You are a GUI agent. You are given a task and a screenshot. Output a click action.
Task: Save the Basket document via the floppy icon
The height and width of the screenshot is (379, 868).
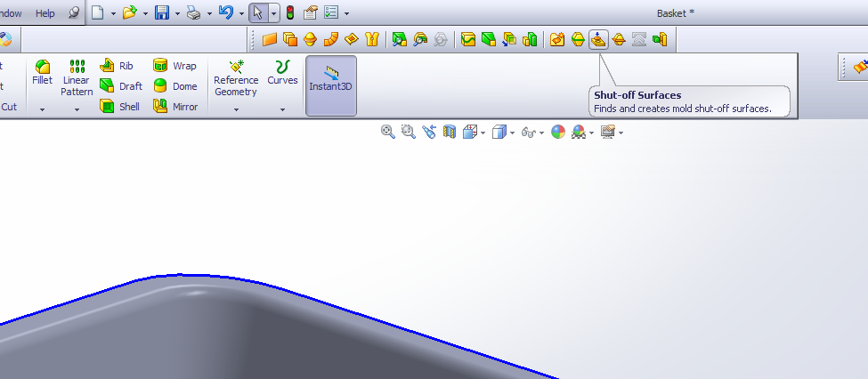(162, 12)
